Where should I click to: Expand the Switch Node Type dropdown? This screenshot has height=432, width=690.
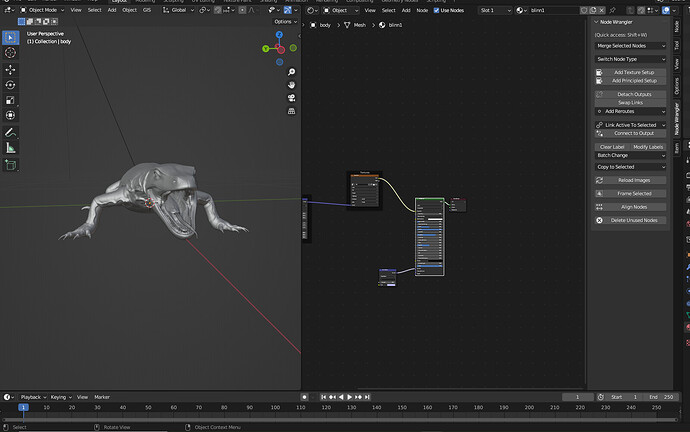click(x=631, y=59)
